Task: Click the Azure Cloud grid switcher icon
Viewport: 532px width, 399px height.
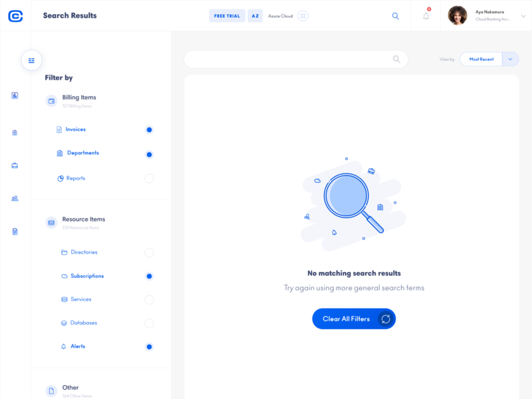Action: point(303,16)
